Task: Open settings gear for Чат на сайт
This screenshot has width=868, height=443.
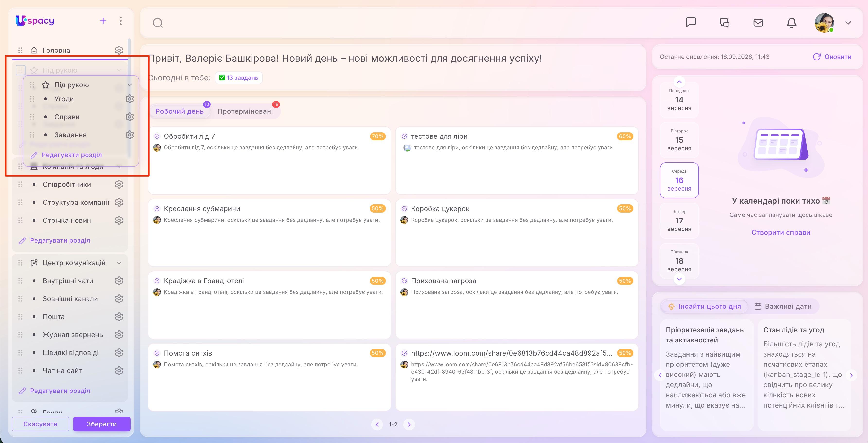Action: [119, 371]
